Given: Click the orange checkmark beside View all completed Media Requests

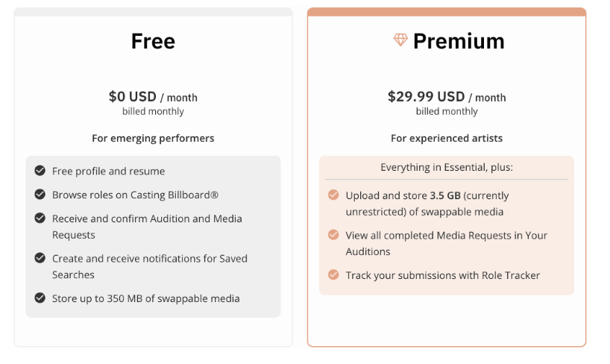Looking at the screenshot, I should coord(333,234).
